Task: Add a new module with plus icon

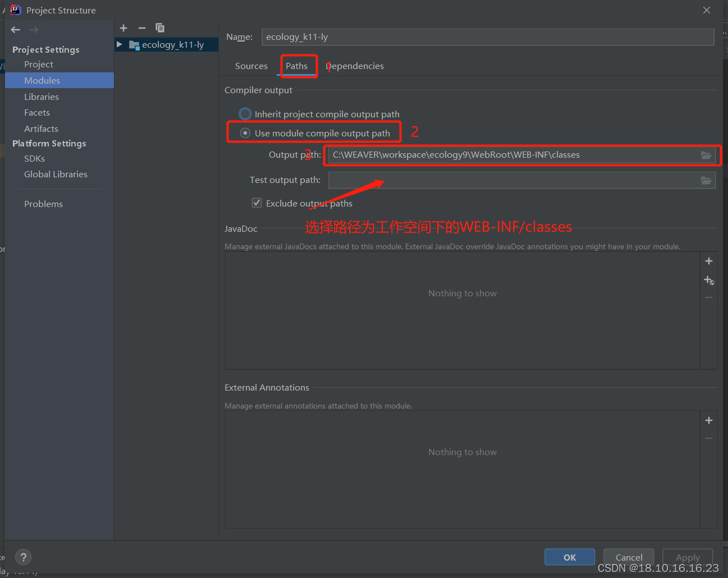Action: click(123, 28)
